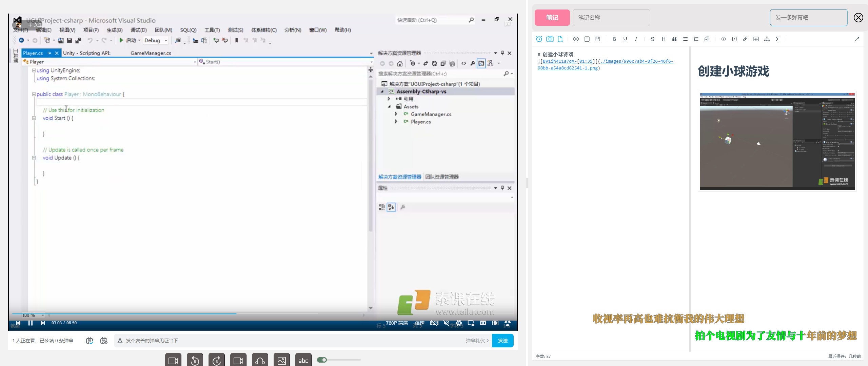Insert inline code with code icon
This screenshot has width=868, height=366.
[x=723, y=39]
